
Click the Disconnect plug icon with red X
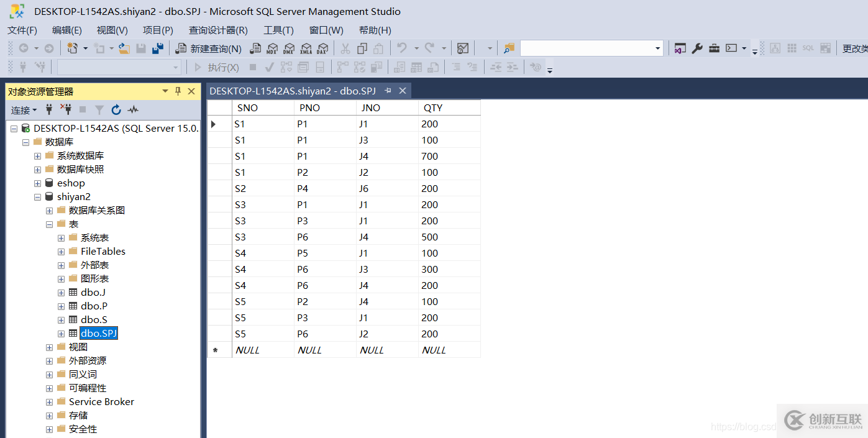click(66, 110)
